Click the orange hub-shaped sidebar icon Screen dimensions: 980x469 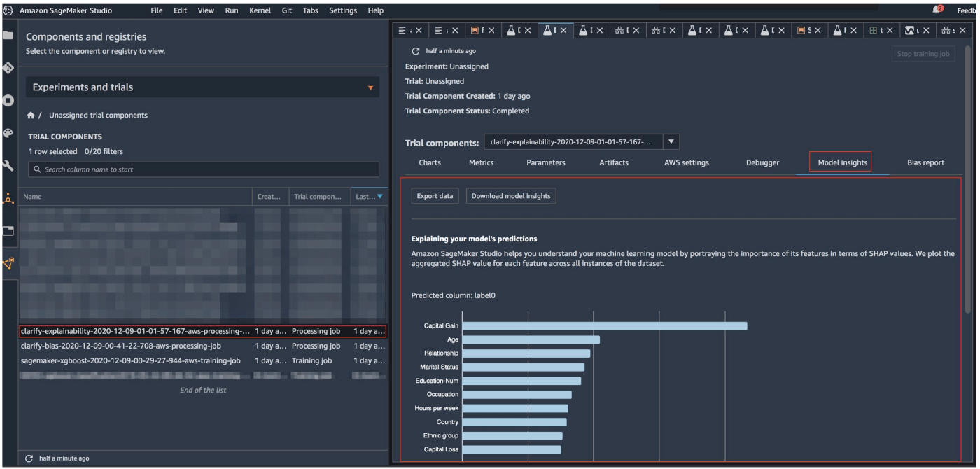(8, 199)
